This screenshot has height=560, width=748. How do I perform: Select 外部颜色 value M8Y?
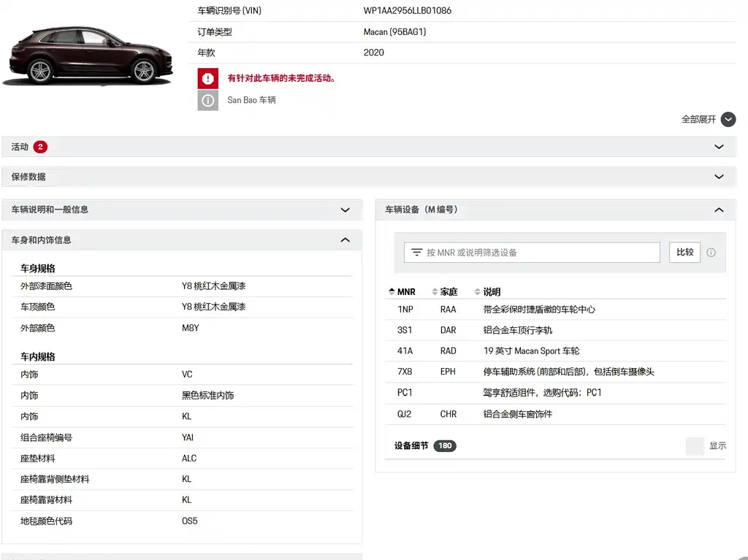[191, 328]
